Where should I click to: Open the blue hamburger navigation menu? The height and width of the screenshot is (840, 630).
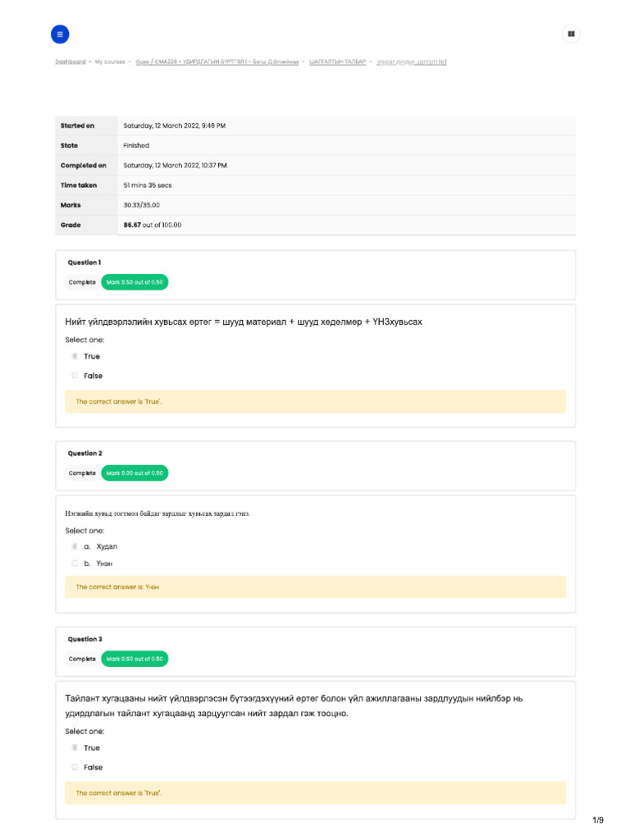coord(60,34)
